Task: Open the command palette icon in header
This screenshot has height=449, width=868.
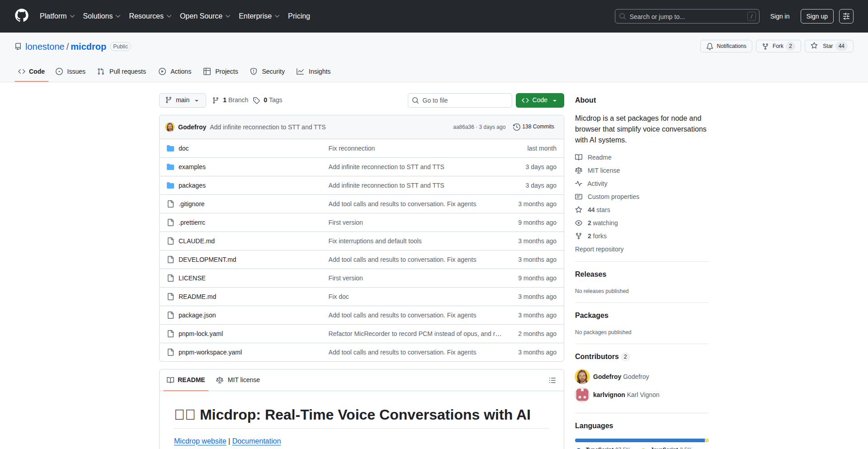Action: click(x=846, y=16)
